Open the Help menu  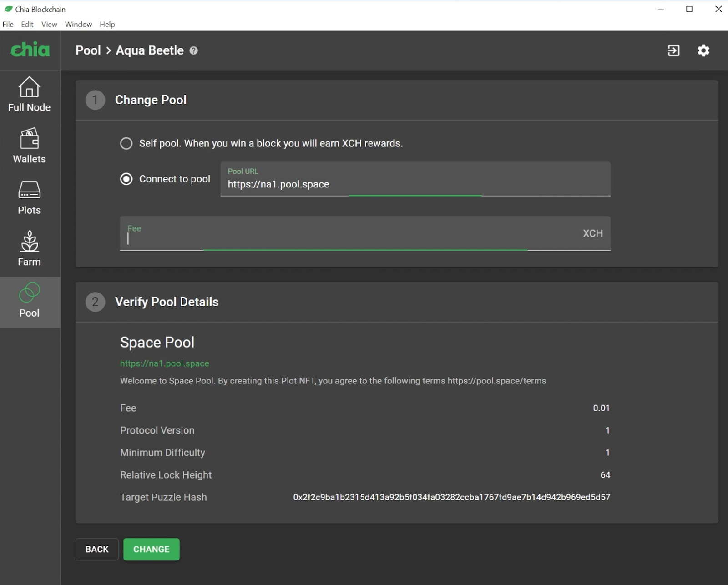pyautogui.click(x=107, y=24)
